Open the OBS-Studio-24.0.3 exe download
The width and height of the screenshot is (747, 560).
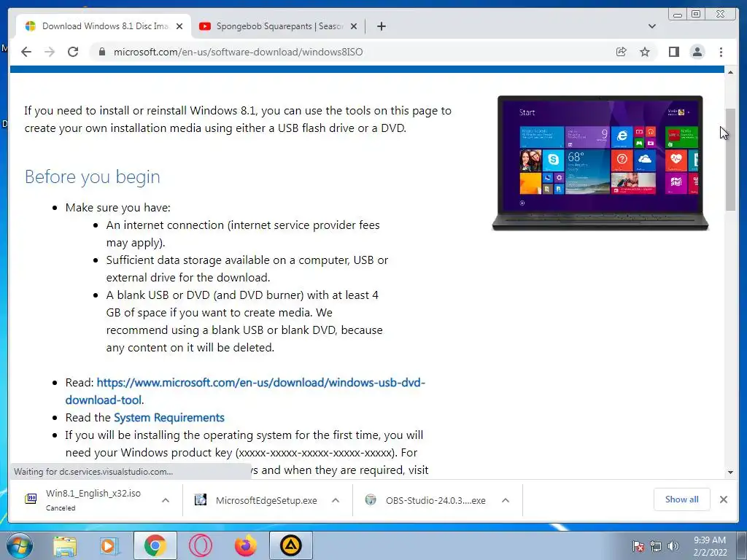click(x=436, y=500)
